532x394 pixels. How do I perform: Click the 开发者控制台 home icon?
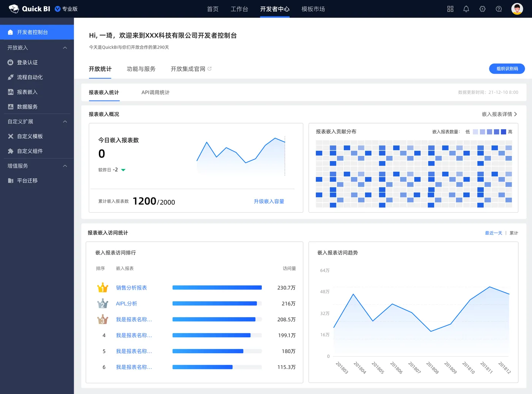[10, 32]
